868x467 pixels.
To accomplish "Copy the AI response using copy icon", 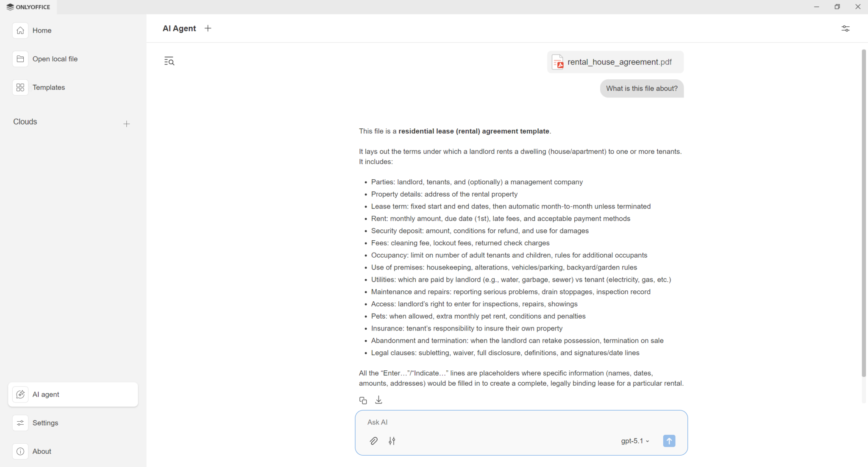I will (x=363, y=400).
